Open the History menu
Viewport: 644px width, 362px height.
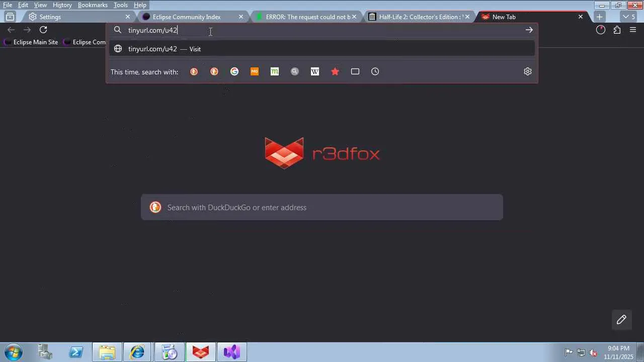62,5
